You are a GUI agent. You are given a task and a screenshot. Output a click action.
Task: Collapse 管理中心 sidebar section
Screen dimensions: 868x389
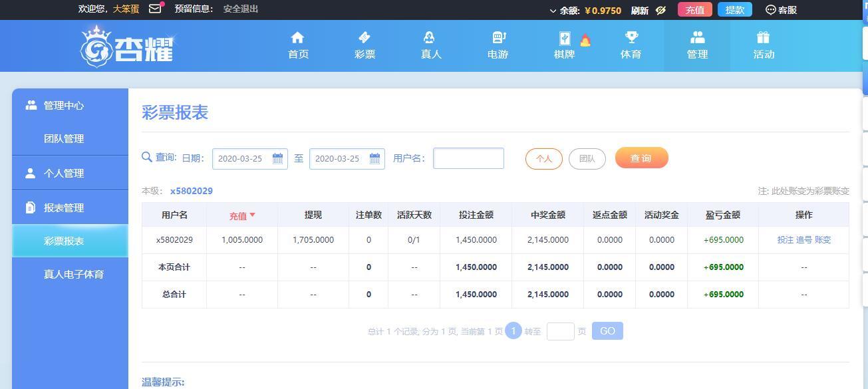tap(70, 105)
